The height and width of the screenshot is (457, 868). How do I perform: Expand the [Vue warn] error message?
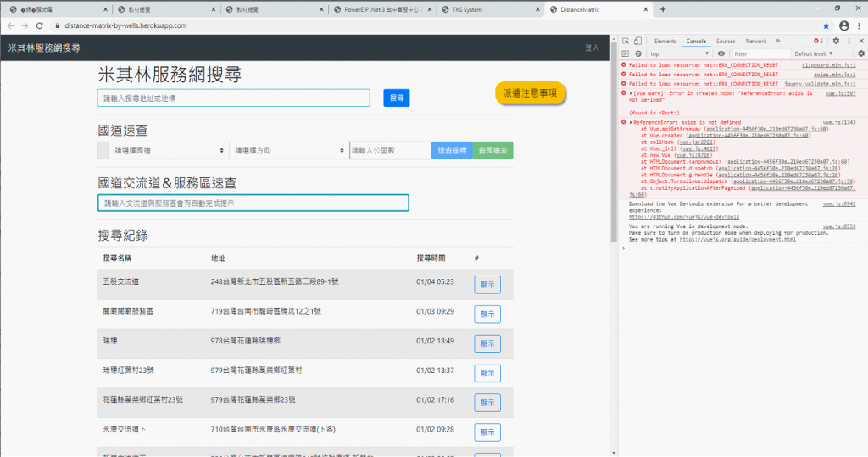(631, 93)
